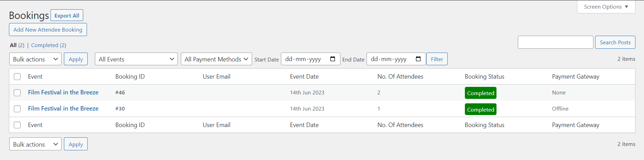Click the Search Posts button
This screenshot has height=160, width=644.
(615, 43)
